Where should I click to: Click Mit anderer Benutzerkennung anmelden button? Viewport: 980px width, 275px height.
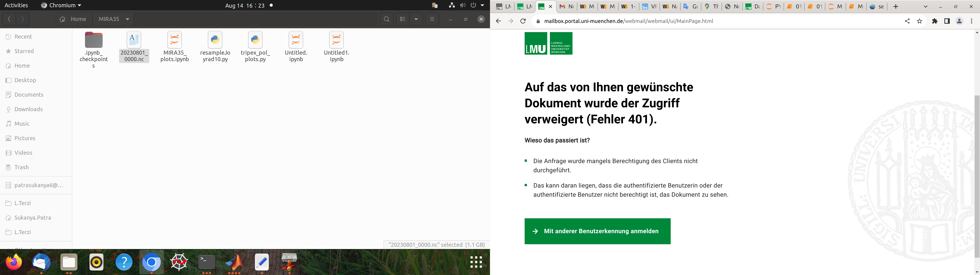[x=597, y=231]
